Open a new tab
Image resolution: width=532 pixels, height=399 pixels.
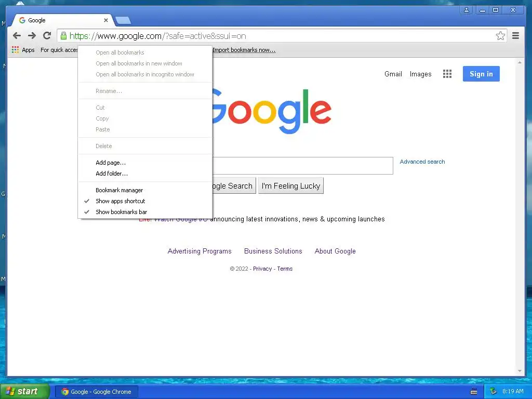[123, 21]
